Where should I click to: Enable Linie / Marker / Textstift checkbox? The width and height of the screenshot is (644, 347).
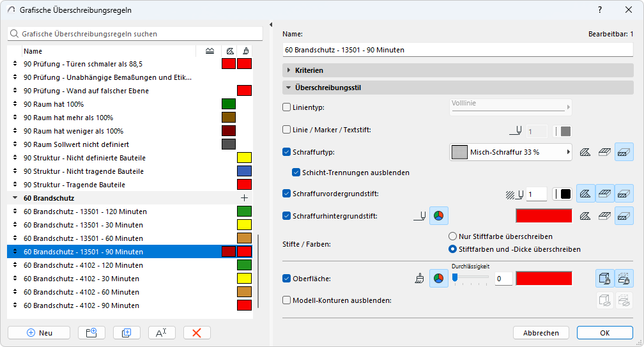(x=287, y=130)
